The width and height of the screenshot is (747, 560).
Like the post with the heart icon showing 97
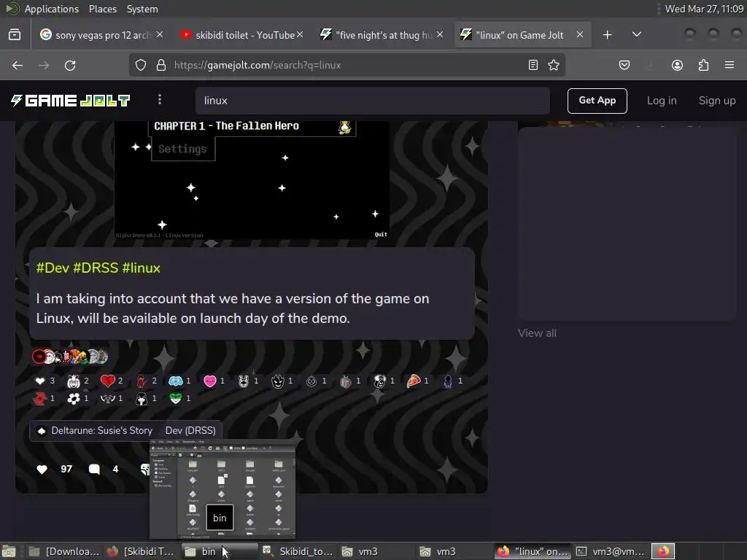pyautogui.click(x=42, y=469)
